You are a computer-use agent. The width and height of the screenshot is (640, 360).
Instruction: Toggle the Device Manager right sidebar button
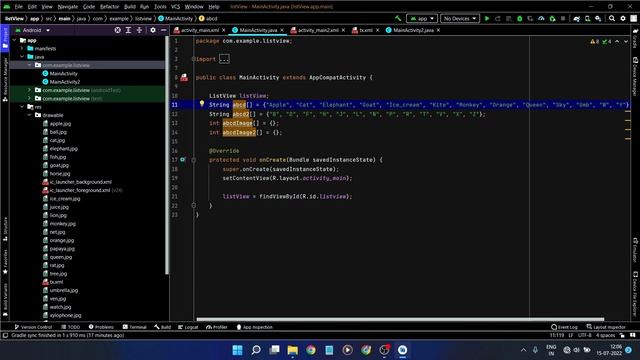(635, 76)
